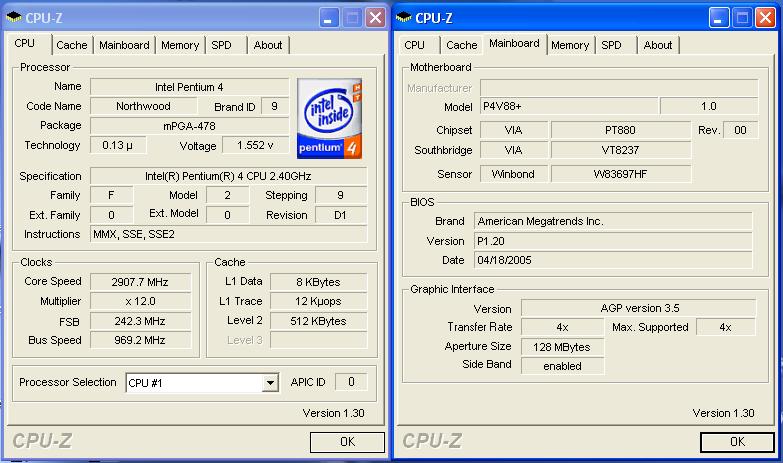Click the BIOS Version value P1.20
783x463 pixels.
613,241
